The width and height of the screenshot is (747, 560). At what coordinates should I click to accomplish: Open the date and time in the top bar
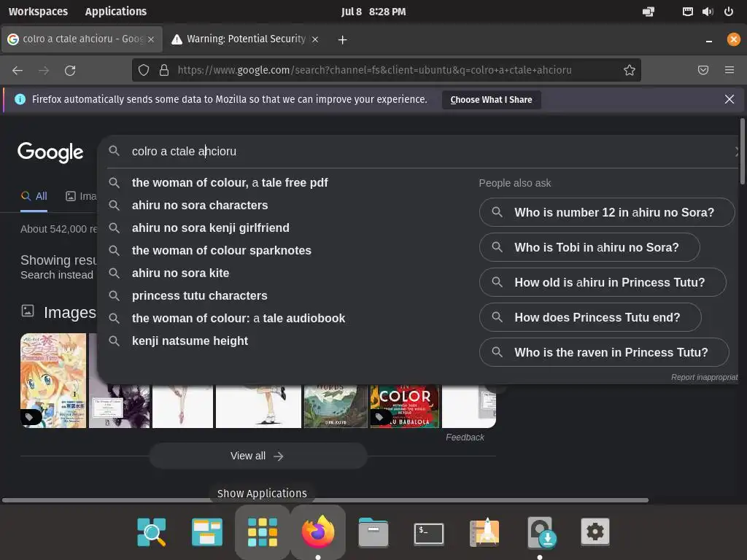click(x=373, y=12)
